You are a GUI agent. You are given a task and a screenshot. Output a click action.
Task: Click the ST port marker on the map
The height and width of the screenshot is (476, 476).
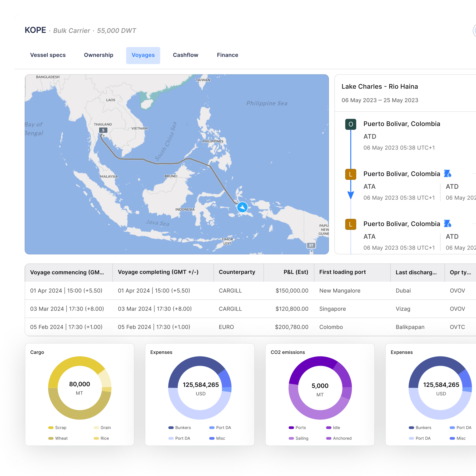tap(311, 245)
